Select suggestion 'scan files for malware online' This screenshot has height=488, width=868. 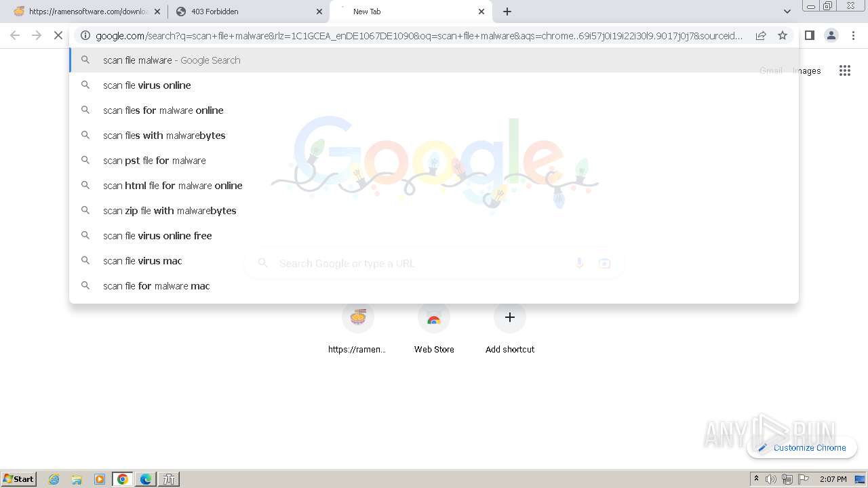[434, 110]
